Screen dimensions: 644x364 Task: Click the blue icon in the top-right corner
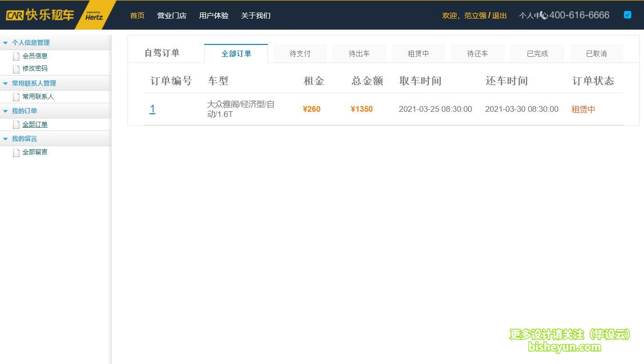point(627,15)
